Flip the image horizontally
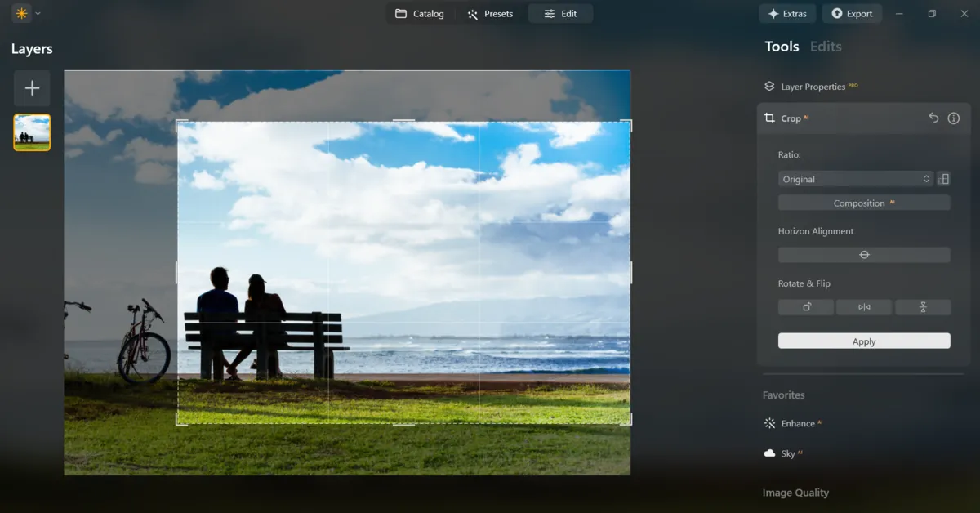Viewport: 980px width, 513px height. click(864, 306)
